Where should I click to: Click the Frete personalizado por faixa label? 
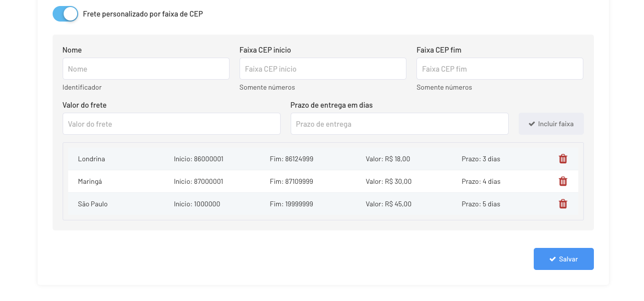coord(143,14)
